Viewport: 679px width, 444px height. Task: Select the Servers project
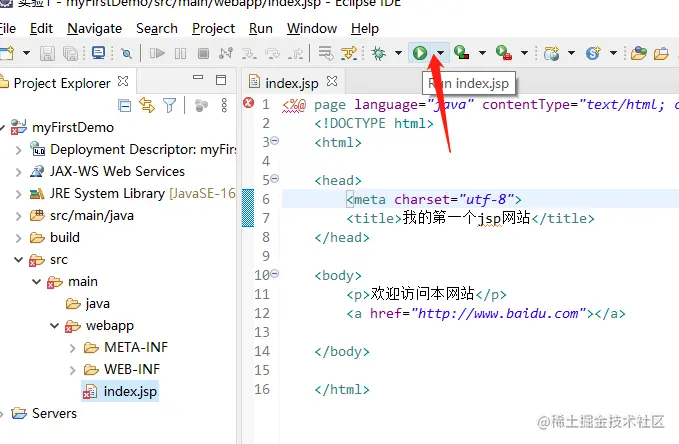point(44,414)
